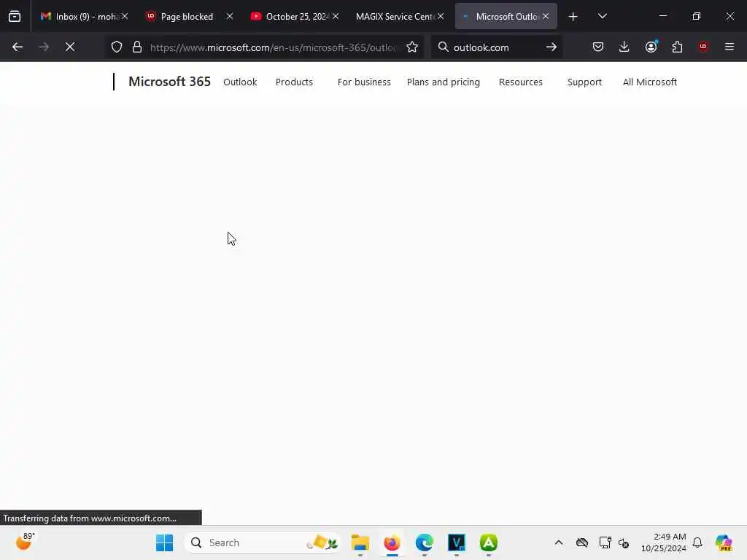Switch to the October 25 YouTube tab
This screenshot has height=560, width=747.
point(292,17)
